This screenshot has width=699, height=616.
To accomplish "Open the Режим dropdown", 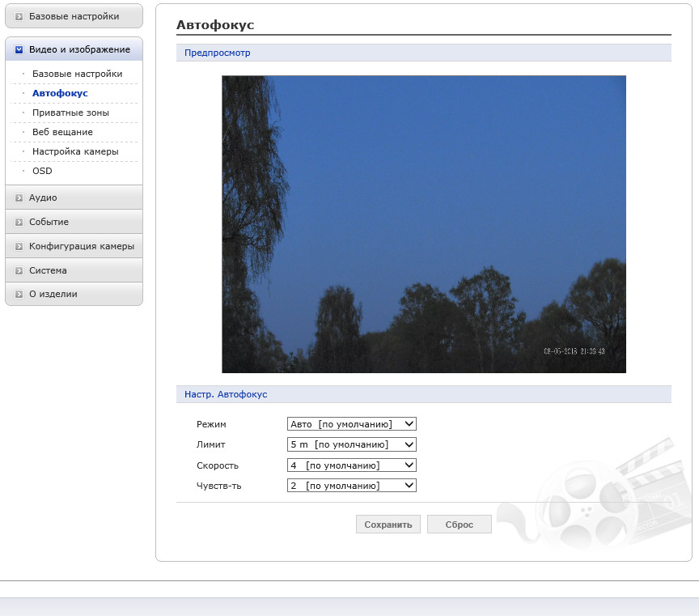I will click(x=352, y=424).
